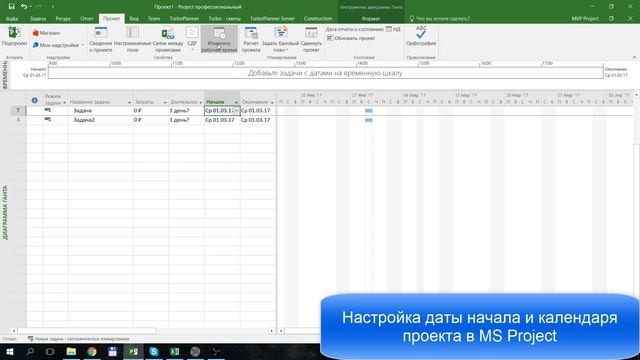Image resolution: width=640 pixels, height=360 pixels.
Task: Open Chrome from the taskbar
Action: click(x=92, y=351)
